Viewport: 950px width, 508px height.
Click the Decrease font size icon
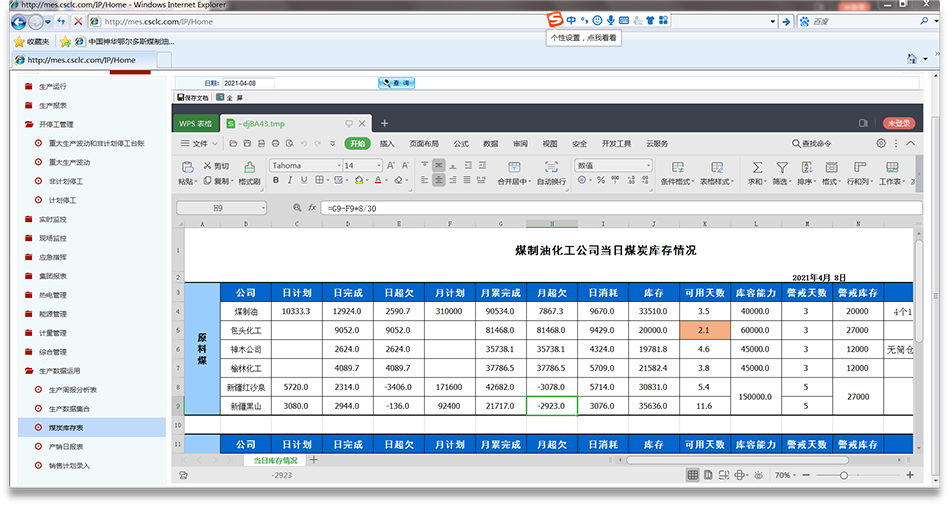point(405,165)
